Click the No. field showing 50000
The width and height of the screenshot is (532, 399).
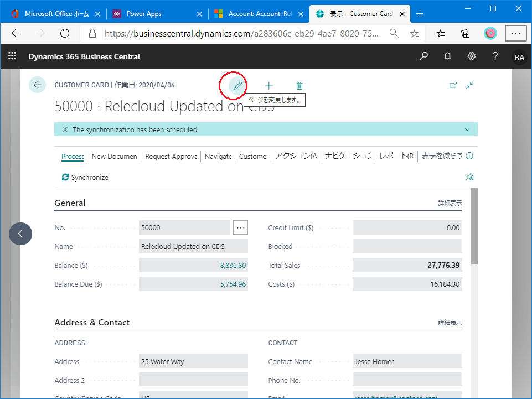[184, 227]
